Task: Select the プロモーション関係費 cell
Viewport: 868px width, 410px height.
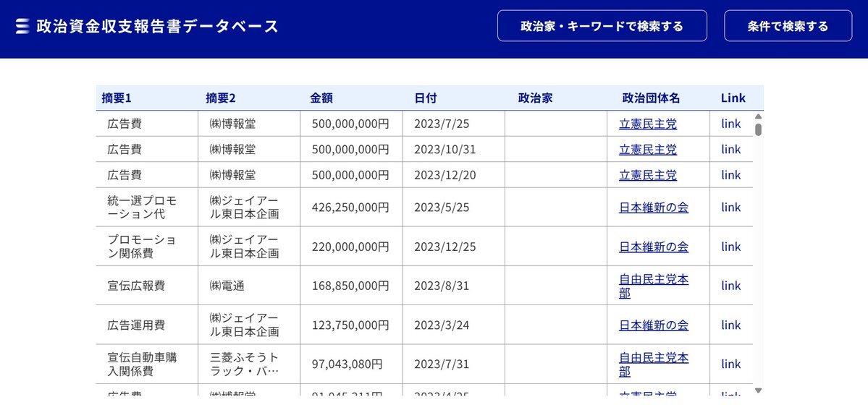Action: tap(147, 247)
